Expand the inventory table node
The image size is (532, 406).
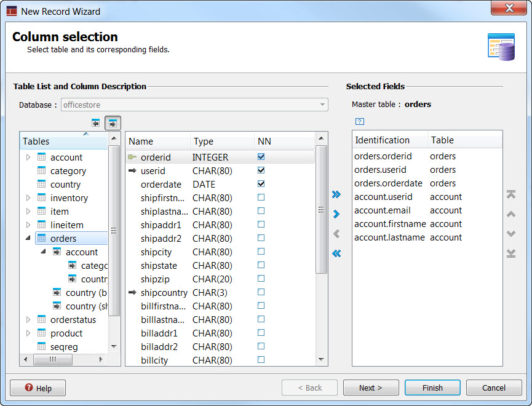(28, 197)
